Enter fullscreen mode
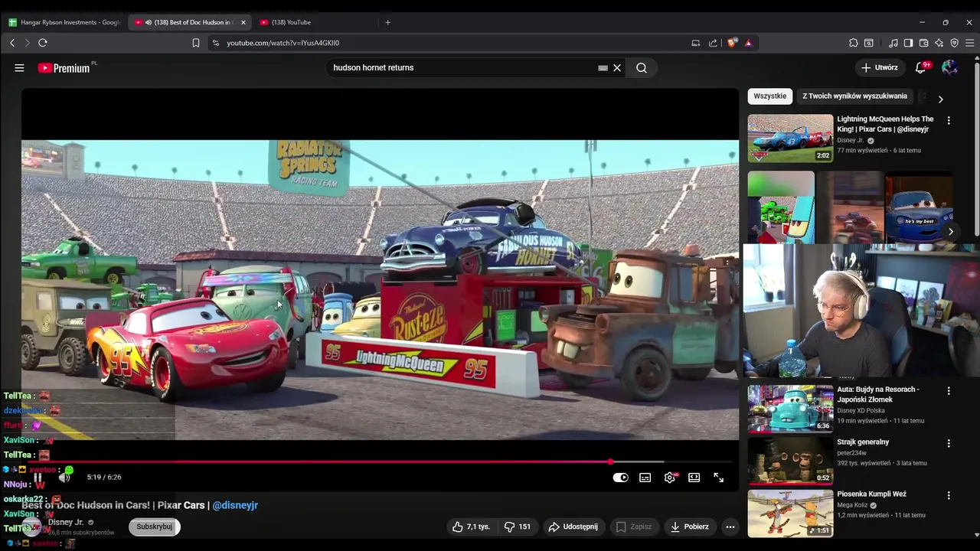 [x=719, y=478]
